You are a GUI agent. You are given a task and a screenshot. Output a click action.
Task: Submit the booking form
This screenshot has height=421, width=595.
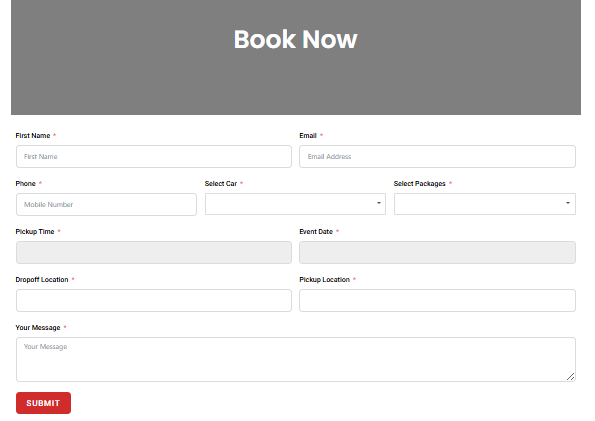coord(43,403)
